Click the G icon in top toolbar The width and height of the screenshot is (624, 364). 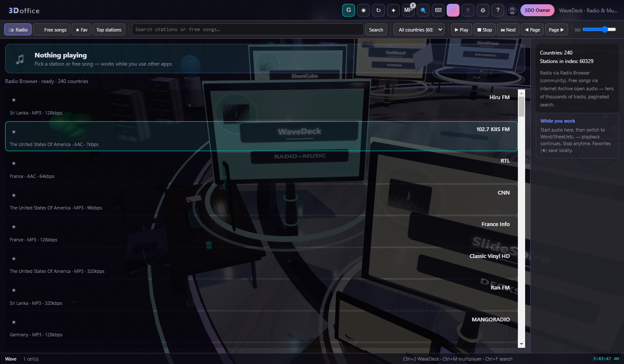(x=349, y=10)
